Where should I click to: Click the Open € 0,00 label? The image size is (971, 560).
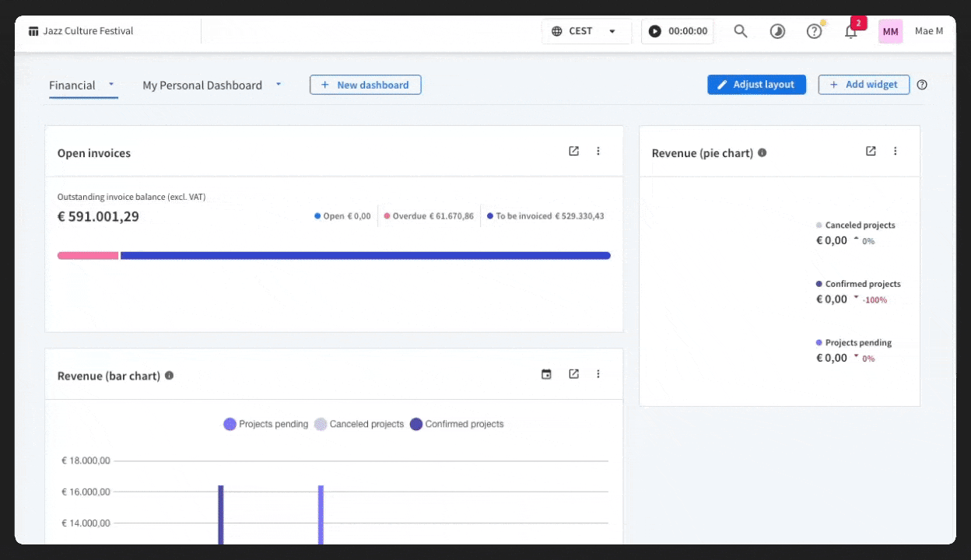pyautogui.click(x=343, y=216)
